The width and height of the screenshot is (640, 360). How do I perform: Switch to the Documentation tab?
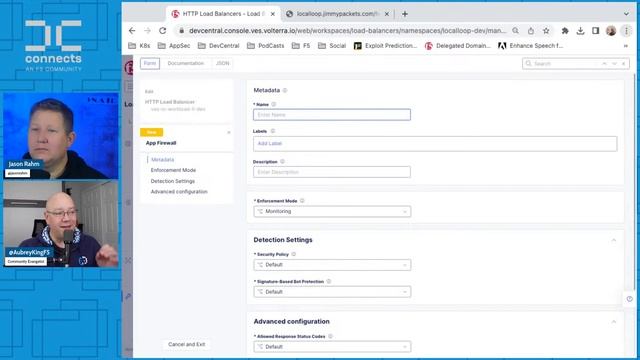[x=186, y=63]
